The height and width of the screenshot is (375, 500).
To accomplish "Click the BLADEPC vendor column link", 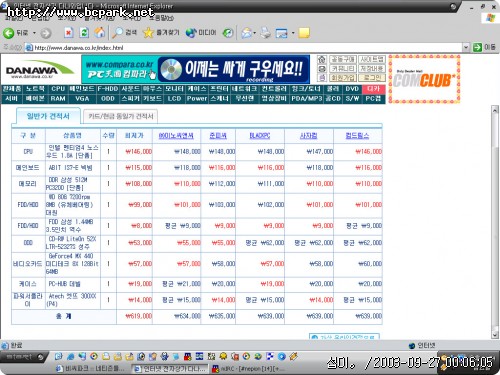I will (260, 136).
